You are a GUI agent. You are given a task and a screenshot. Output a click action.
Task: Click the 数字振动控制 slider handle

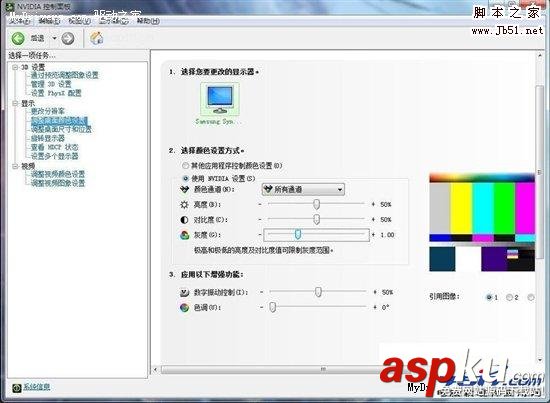pos(318,292)
